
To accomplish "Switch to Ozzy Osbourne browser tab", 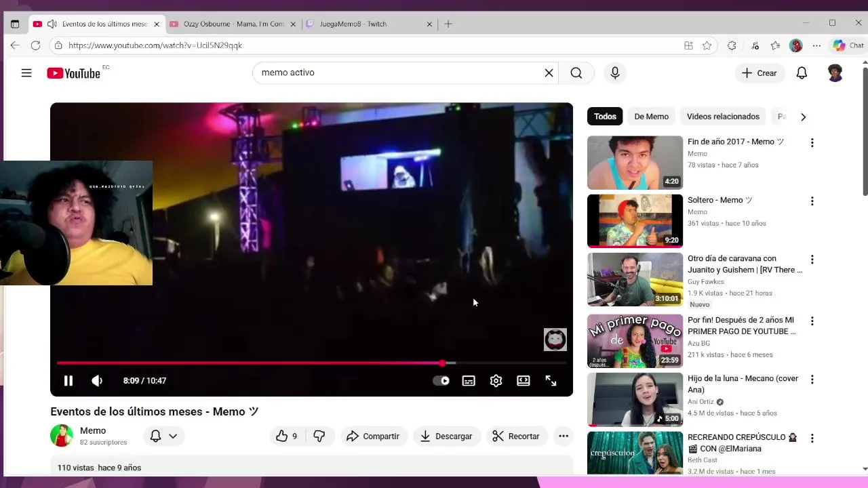I will click(x=234, y=24).
